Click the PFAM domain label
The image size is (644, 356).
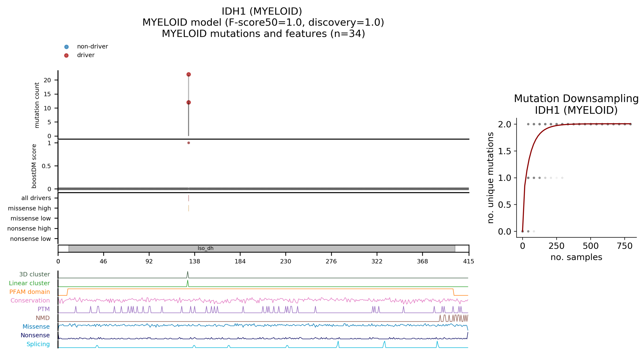pyautogui.click(x=30, y=292)
